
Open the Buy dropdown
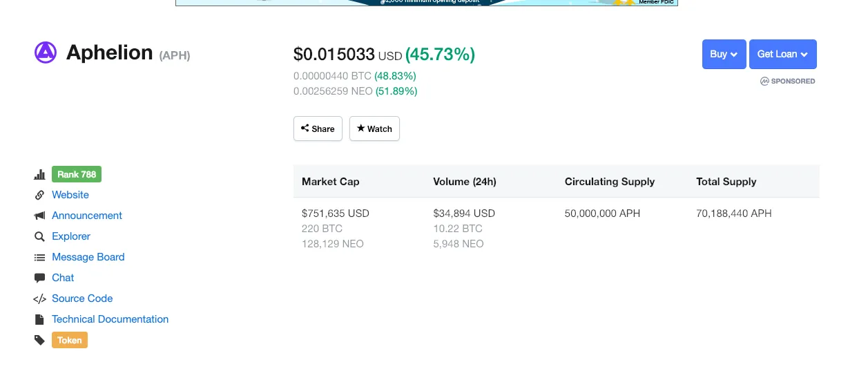tap(724, 54)
